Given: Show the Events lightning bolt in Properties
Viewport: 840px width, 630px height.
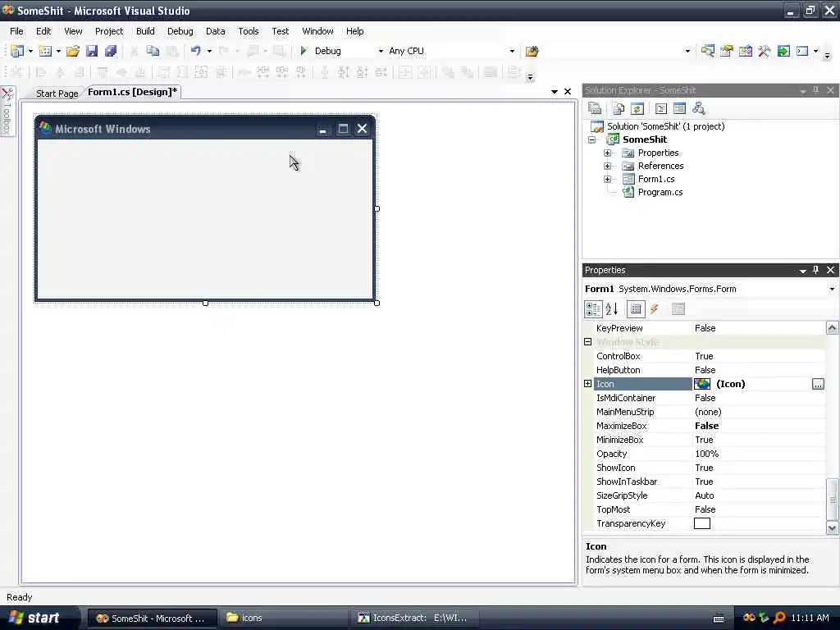Looking at the screenshot, I should click(x=655, y=309).
